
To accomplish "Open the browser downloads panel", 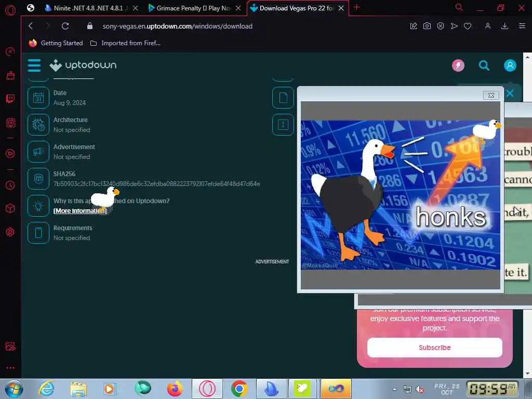I will pyautogui.click(x=504, y=26).
